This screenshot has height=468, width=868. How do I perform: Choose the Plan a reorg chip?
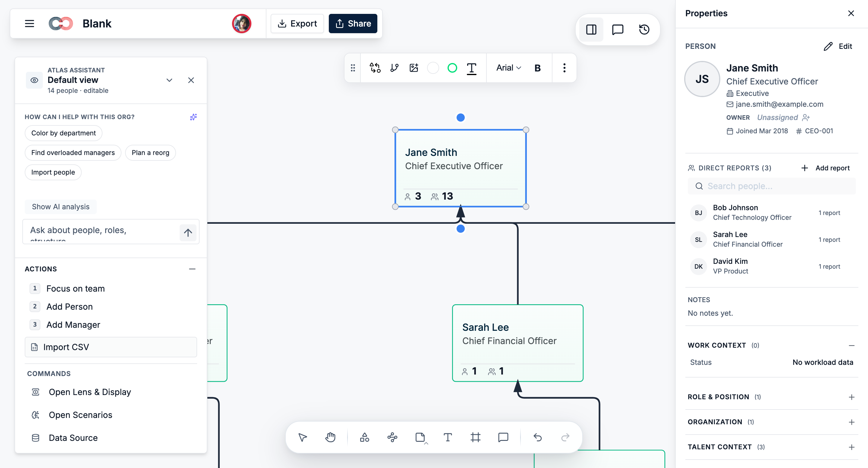pyautogui.click(x=150, y=153)
